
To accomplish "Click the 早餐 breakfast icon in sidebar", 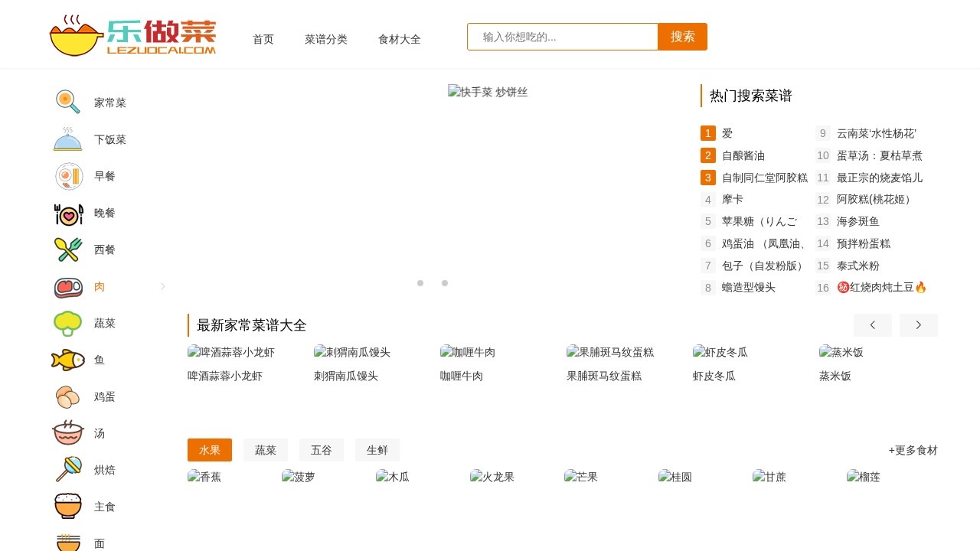I will [x=67, y=176].
